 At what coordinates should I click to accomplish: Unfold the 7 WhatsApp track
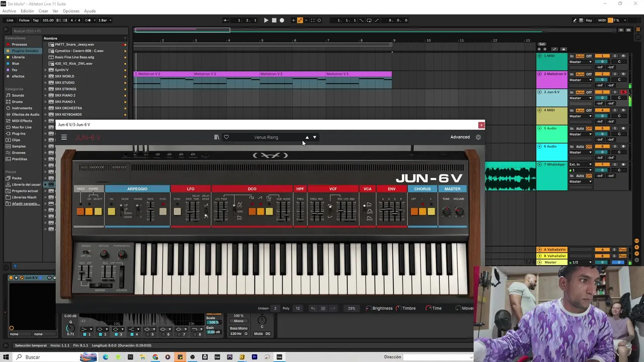(x=539, y=164)
